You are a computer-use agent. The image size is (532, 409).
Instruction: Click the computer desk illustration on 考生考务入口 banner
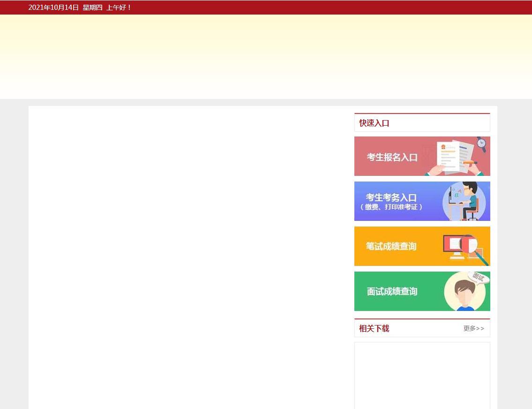(464, 202)
